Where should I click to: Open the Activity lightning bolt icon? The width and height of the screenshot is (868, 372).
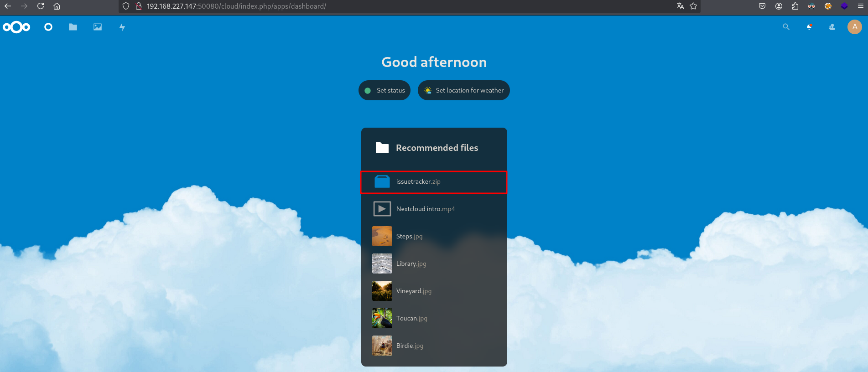coord(122,27)
